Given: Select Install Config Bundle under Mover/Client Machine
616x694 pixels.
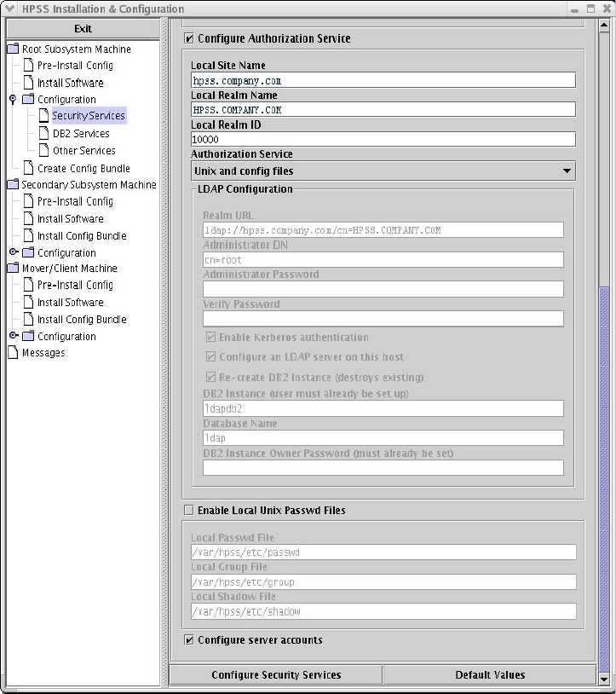Looking at the screenshot, I should pos(82,319).
